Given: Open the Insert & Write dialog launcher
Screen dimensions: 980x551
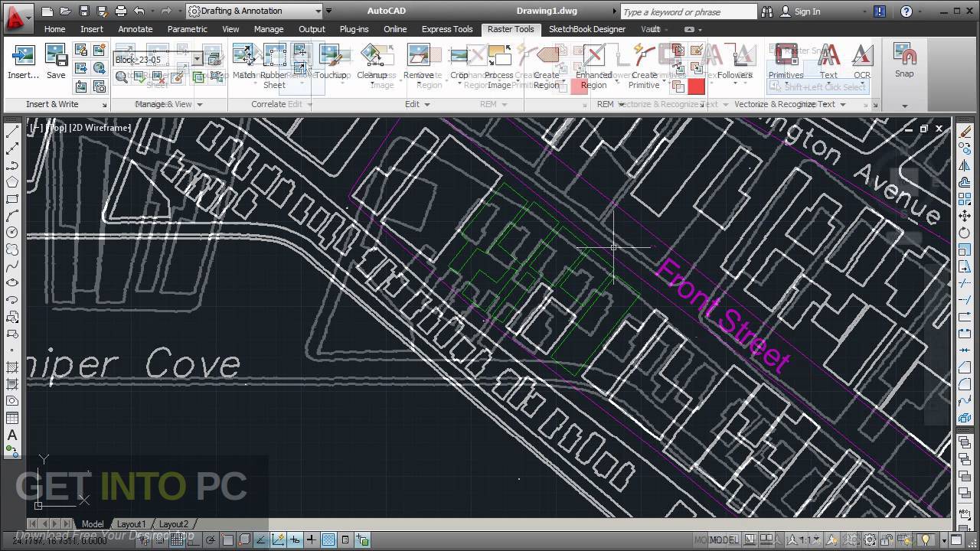Looking at the screenshot, I should (x=104, y=105).
